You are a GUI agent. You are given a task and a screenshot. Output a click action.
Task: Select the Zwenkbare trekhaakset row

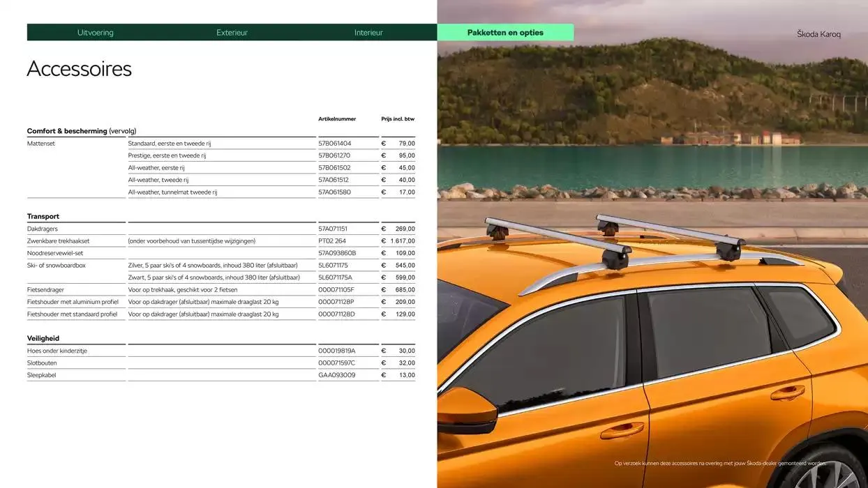59,241
